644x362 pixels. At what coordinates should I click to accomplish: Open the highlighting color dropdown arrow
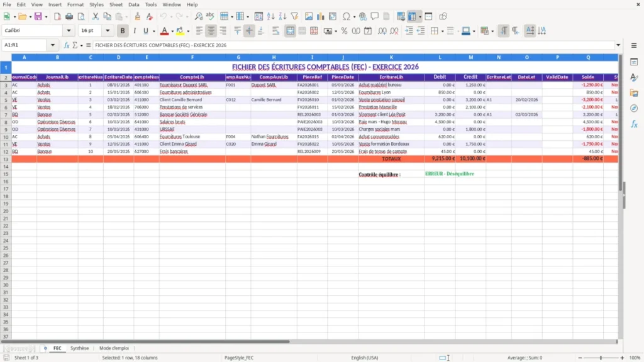pyautogui.click(x=188, y=31)
